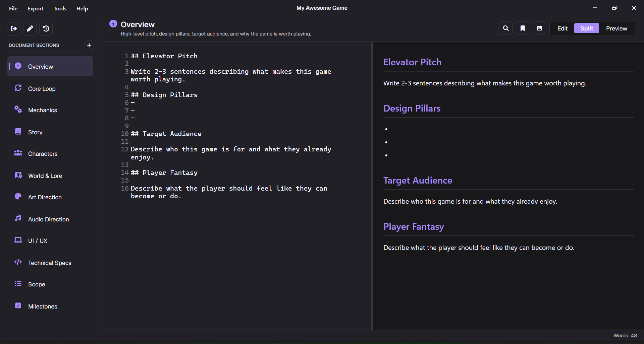Click the Mechanics gears icon

(18, 110)
